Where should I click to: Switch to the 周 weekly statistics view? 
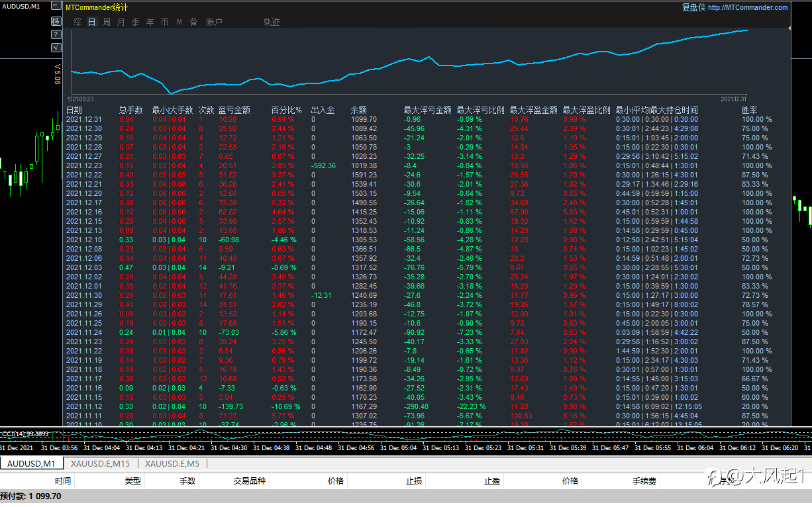[x=106, y=22]
